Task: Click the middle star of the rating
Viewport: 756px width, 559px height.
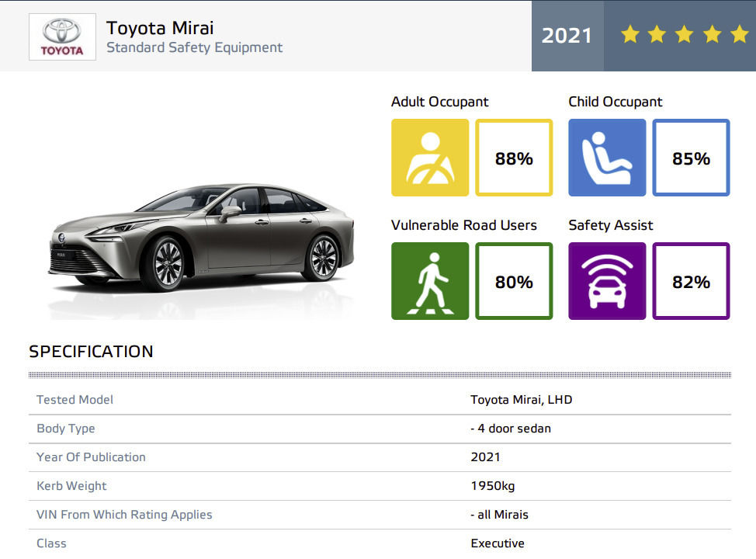Action: (x=685, y=35)
